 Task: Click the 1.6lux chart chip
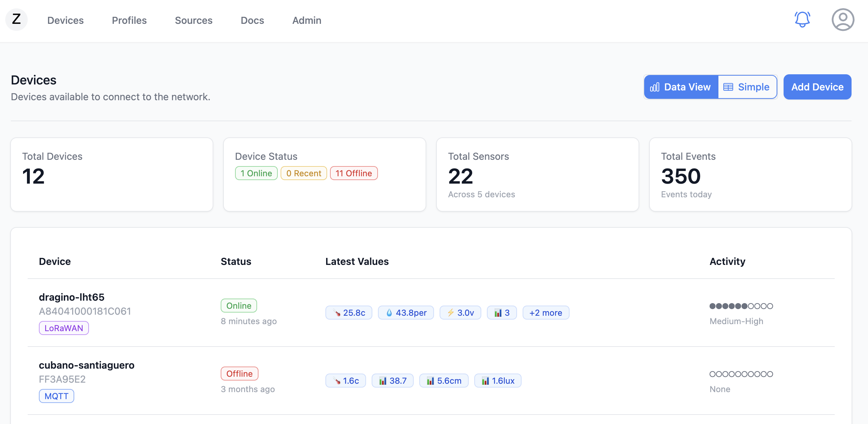click(x=498, y=381)
